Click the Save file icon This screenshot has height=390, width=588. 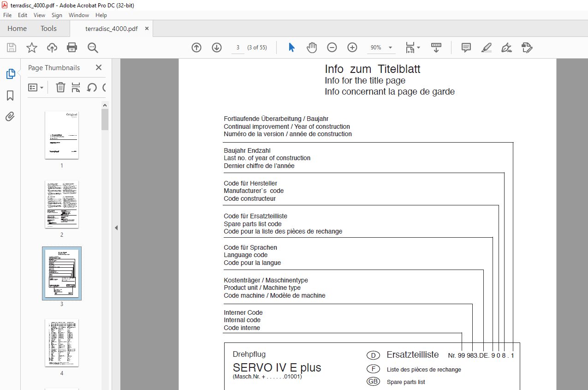[12, 48]
